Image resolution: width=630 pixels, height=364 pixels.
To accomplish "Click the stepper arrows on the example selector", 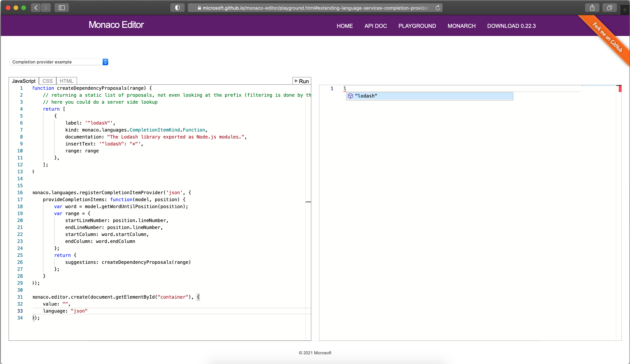I will [x=105, y=62].
